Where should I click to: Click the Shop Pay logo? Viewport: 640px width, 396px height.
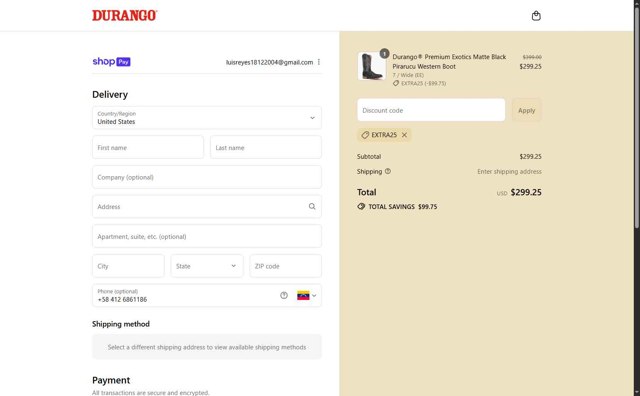point(111,62)
